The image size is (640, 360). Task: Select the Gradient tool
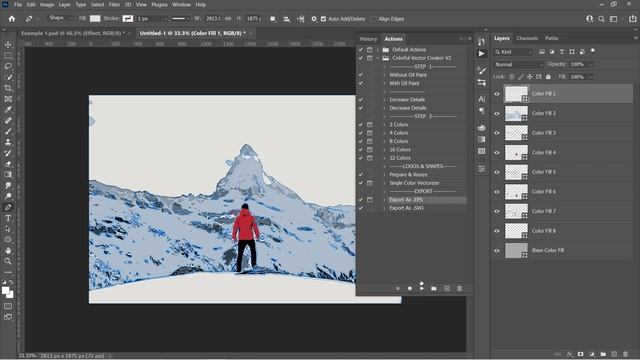point(8,174)
